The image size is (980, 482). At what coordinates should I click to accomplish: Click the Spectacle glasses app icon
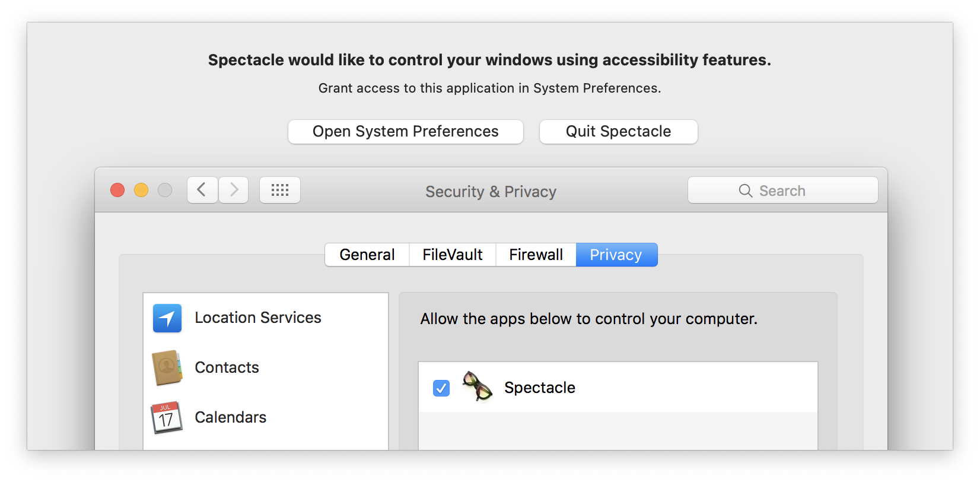(478, 386)
